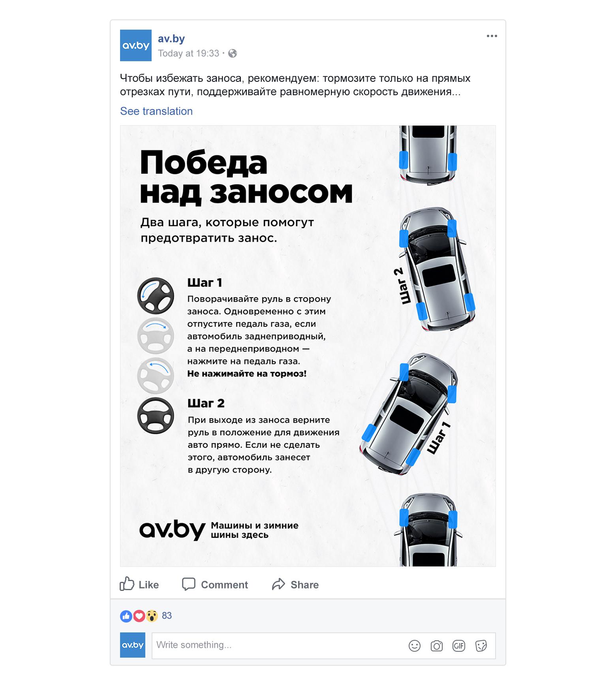Click See translation link

click(156, 111)
